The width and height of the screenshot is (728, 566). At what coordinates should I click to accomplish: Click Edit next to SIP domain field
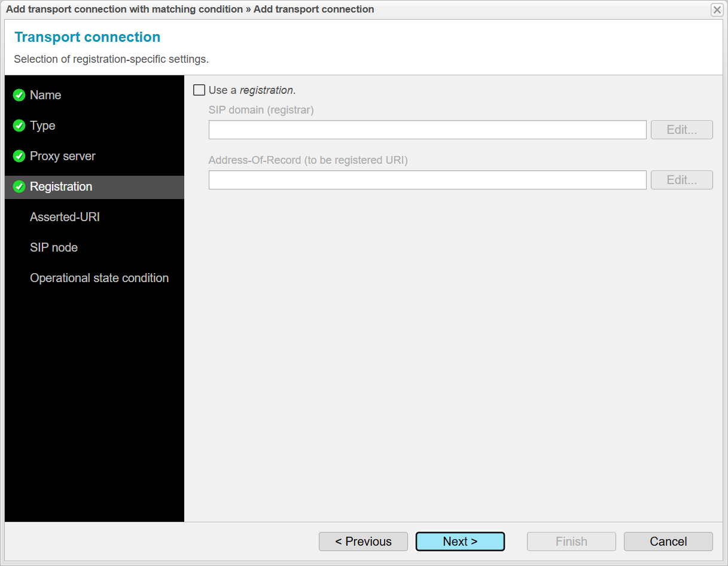click(x=681, y=129)
